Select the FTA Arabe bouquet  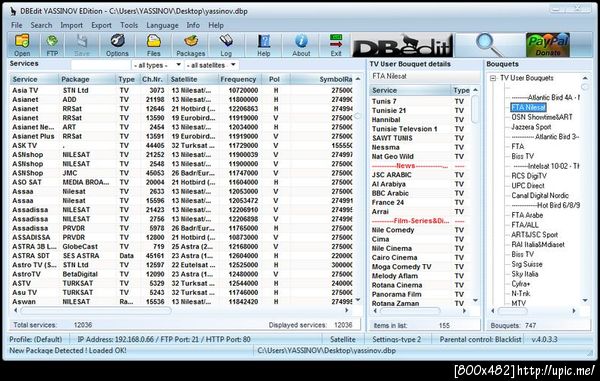527,215
